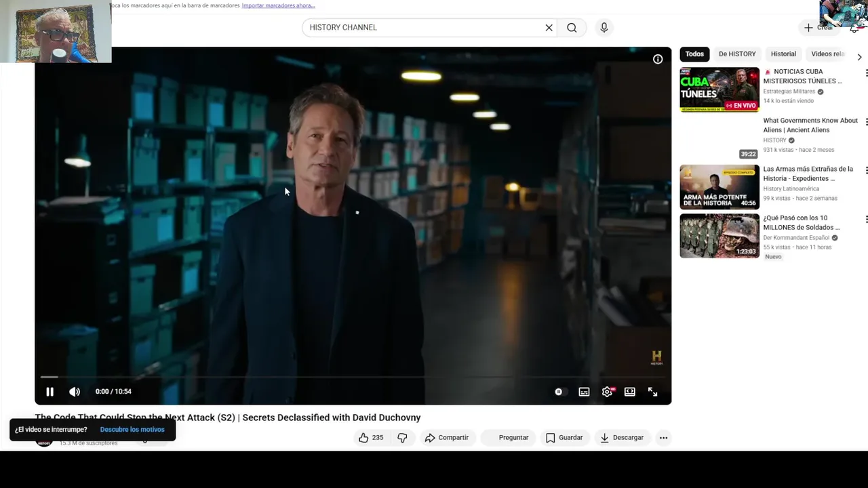Visit the History Latinoamérica channel
Viewport: 868px width, 488px height.
click(x=791, y=189)
